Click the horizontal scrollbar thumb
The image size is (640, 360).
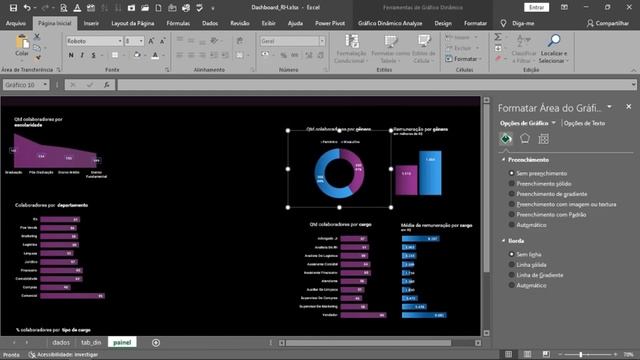point(368,343)
